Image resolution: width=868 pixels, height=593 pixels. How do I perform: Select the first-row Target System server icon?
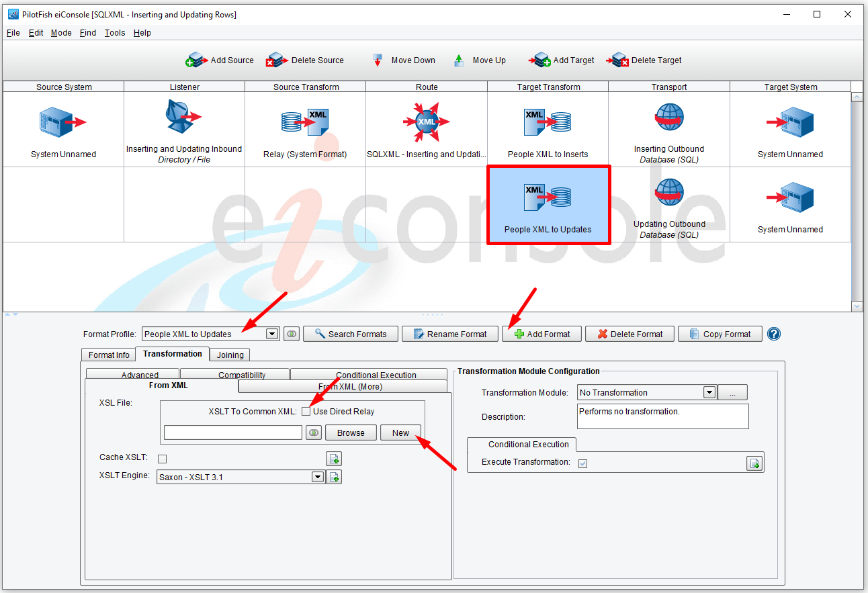pos(790,122)
